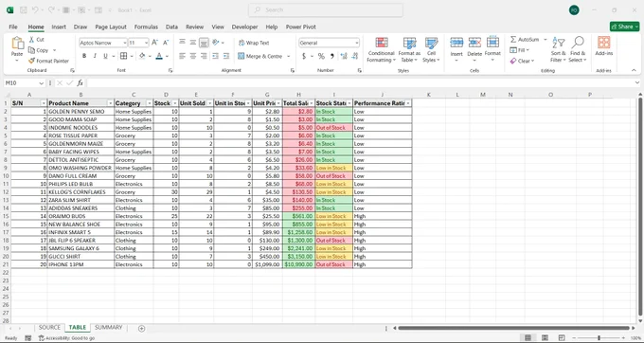
Task: Switch to the SOURCE sheet tab
Action: point(49,328)
